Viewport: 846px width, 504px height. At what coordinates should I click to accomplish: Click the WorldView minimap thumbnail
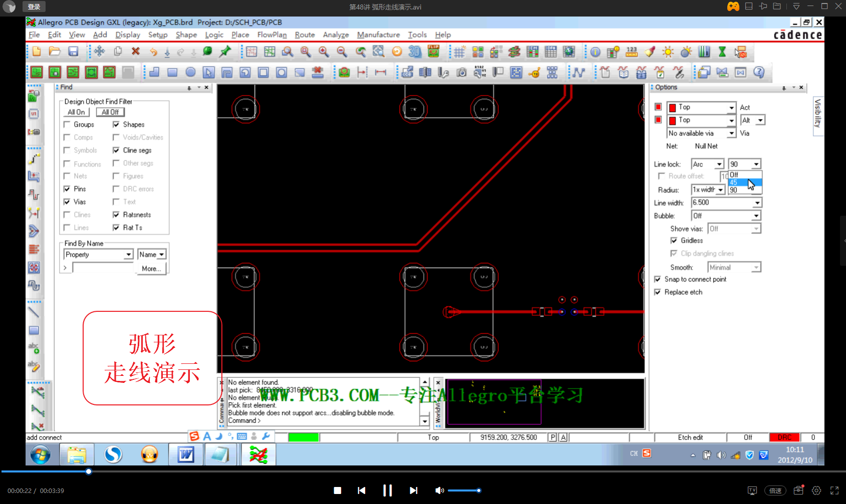544,403
